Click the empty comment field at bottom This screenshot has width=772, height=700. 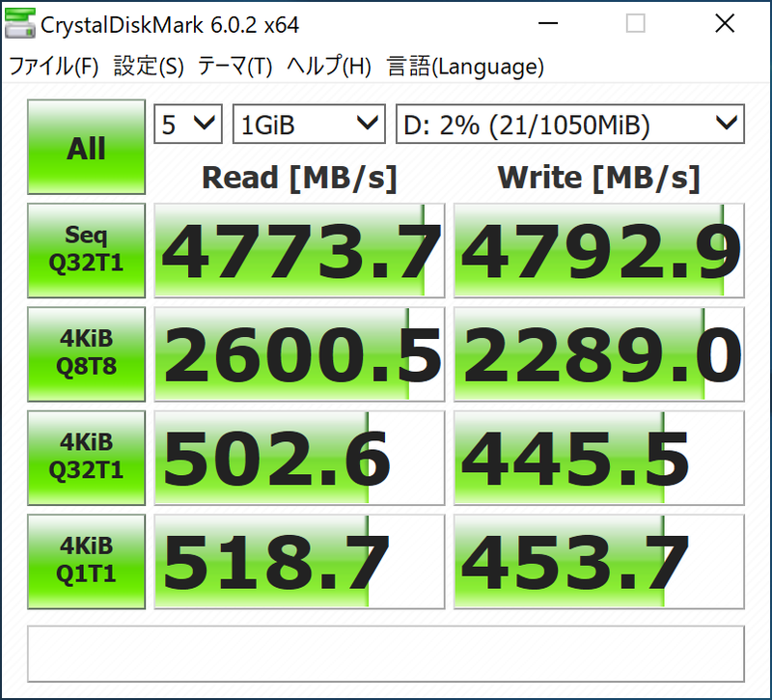(385, 654)
